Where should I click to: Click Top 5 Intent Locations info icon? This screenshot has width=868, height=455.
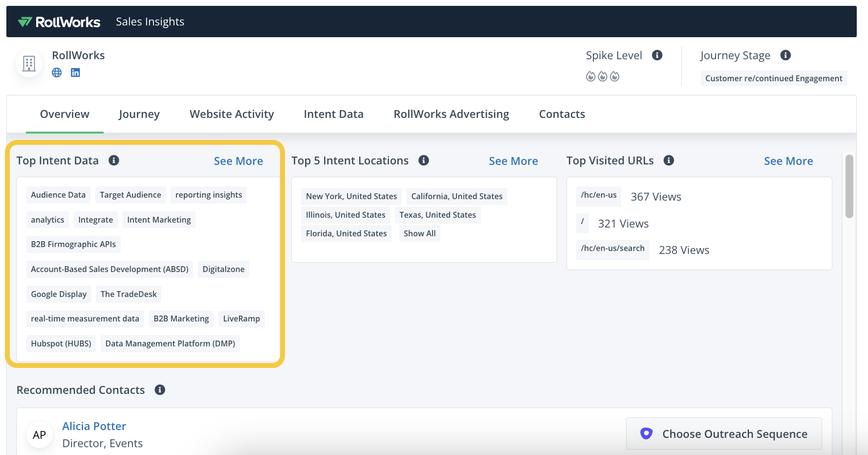pos(424,160)
